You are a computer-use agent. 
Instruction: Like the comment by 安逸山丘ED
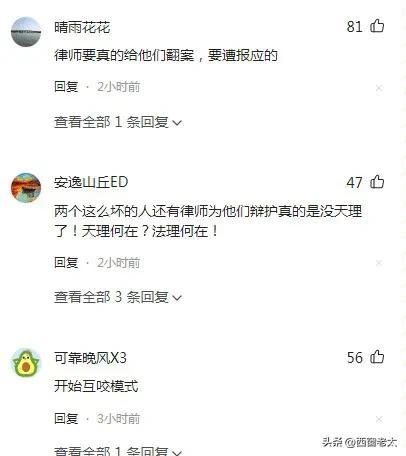click(x=377, y=182)
